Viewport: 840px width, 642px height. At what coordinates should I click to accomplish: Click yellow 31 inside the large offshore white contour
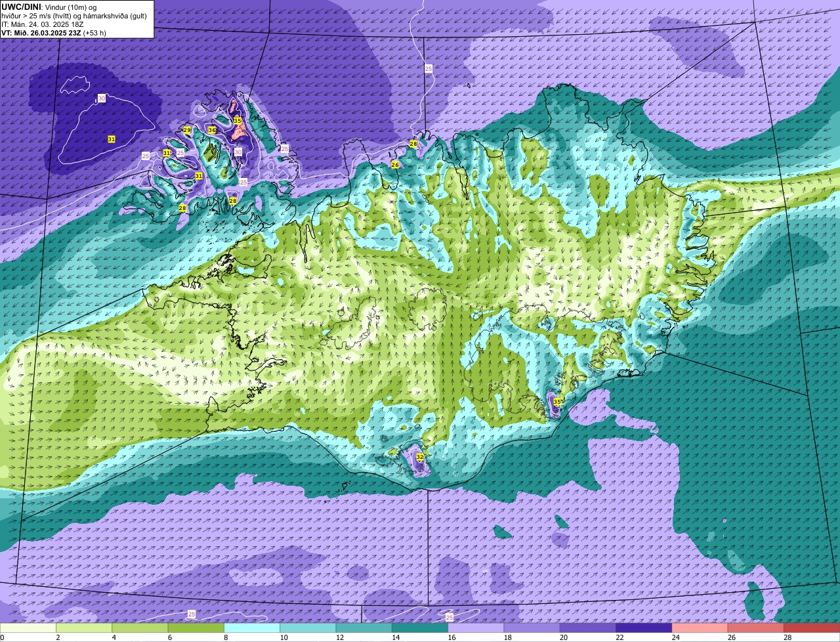point(112,139)
